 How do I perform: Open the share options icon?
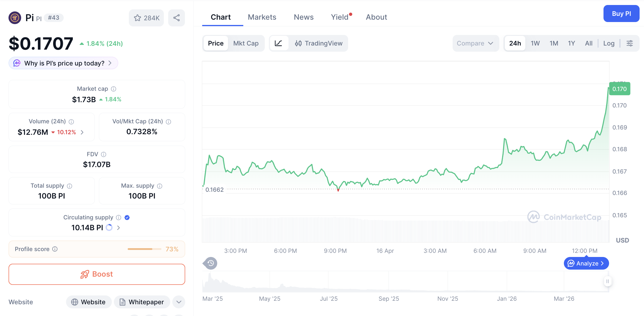(176, 18)
